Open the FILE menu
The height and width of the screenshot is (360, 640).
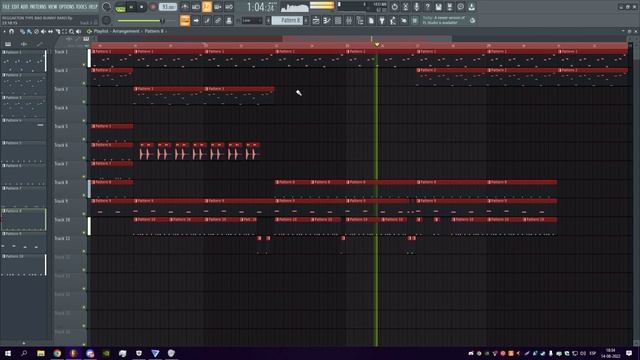[6, 7]
